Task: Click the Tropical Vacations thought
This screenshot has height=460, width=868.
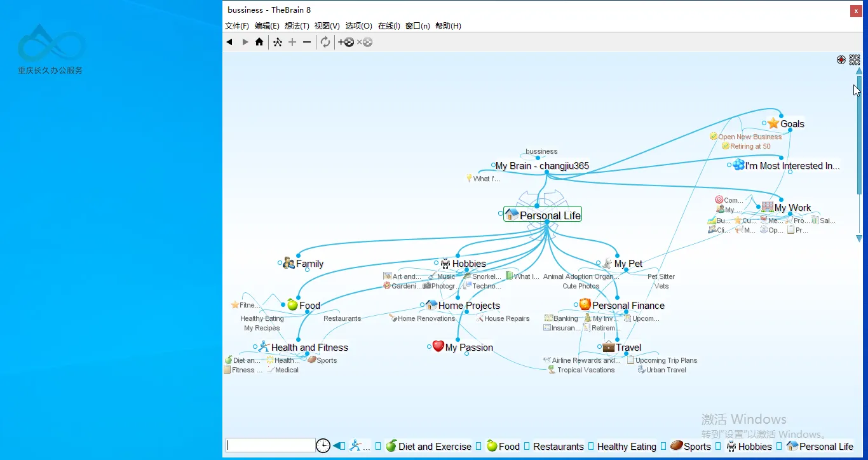Action: coord(581,370)
